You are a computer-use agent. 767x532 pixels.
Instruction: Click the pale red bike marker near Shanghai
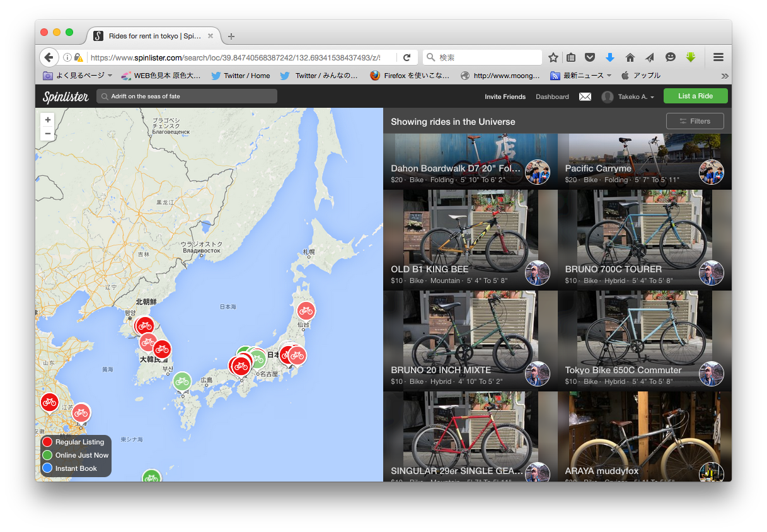pyautogui.click(x=81, y=412)
